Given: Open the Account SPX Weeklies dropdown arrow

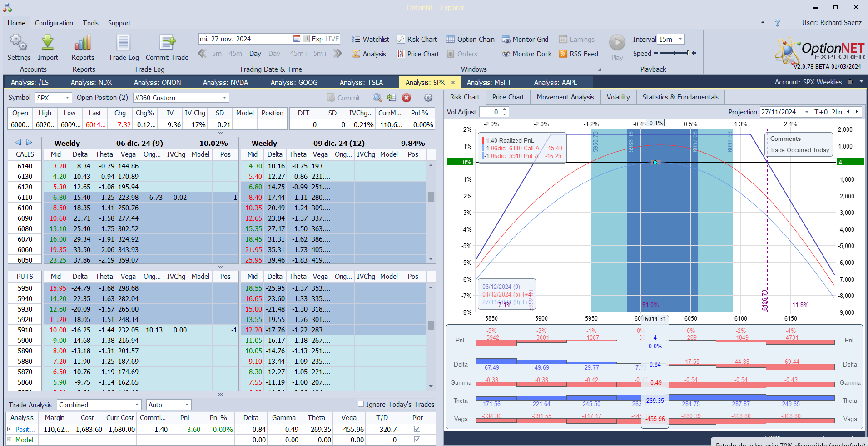Looking at the screenshot, I should tap(861, 82).
